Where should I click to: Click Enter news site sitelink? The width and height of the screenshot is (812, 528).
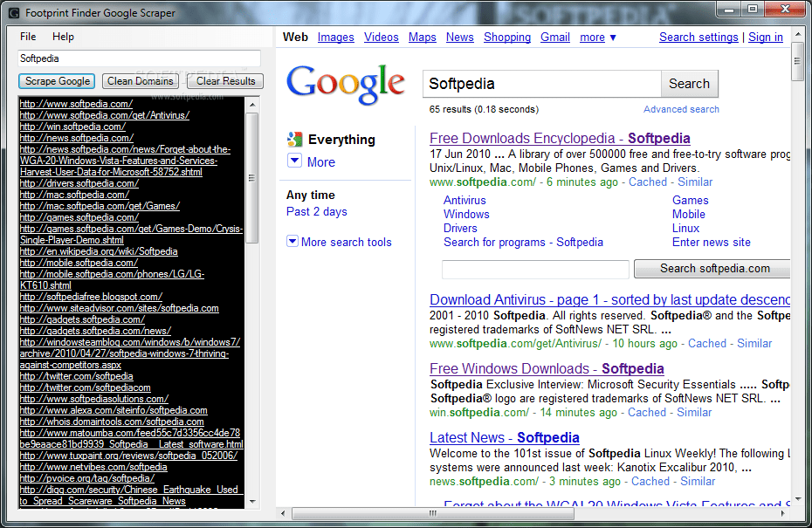coord(711,243)
